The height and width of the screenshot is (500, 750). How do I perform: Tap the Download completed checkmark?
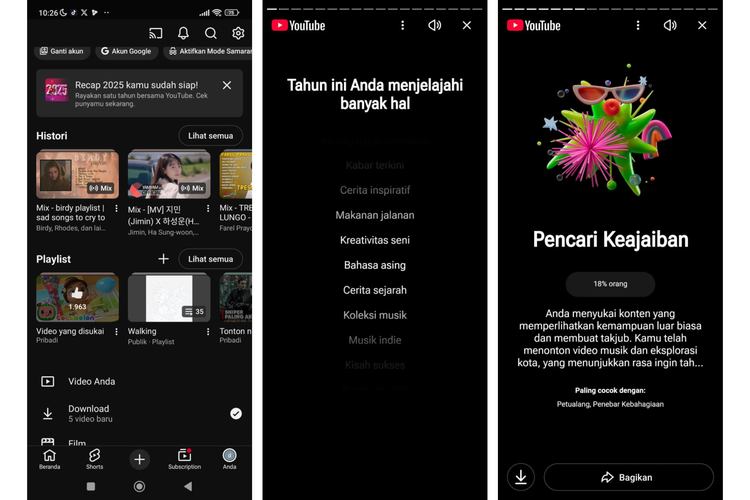236,413
